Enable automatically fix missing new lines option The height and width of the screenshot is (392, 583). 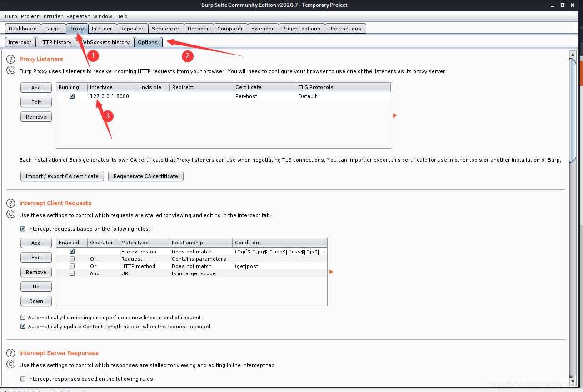pos(23,318)
